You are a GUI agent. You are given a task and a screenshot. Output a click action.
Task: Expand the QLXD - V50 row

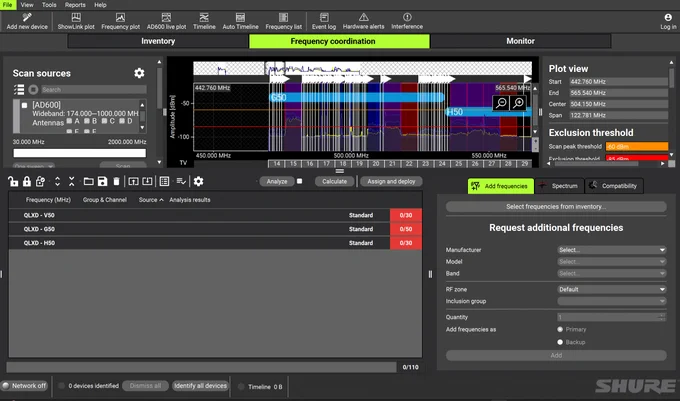click(215, 215)
